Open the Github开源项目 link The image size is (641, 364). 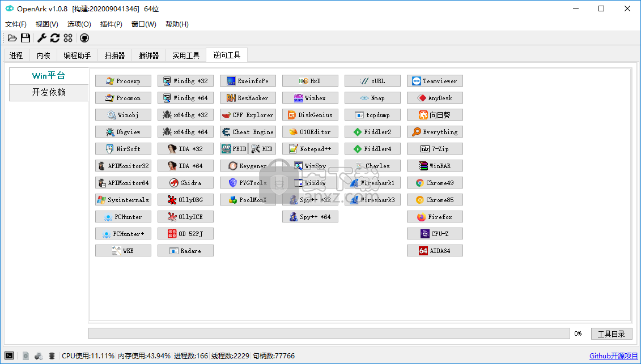click(x=613, y=356)
